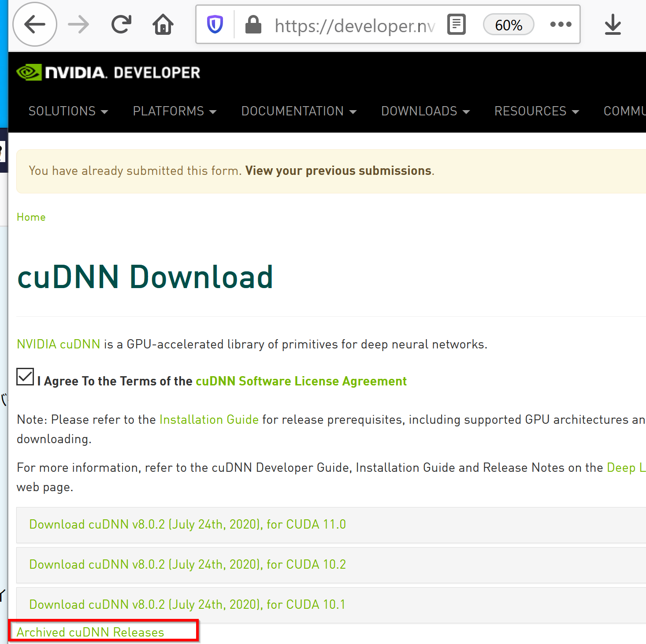Uncheck the license agreement checkbox
Screen dimensions: 646x644
pyautogui.click(x=25, y=377)
